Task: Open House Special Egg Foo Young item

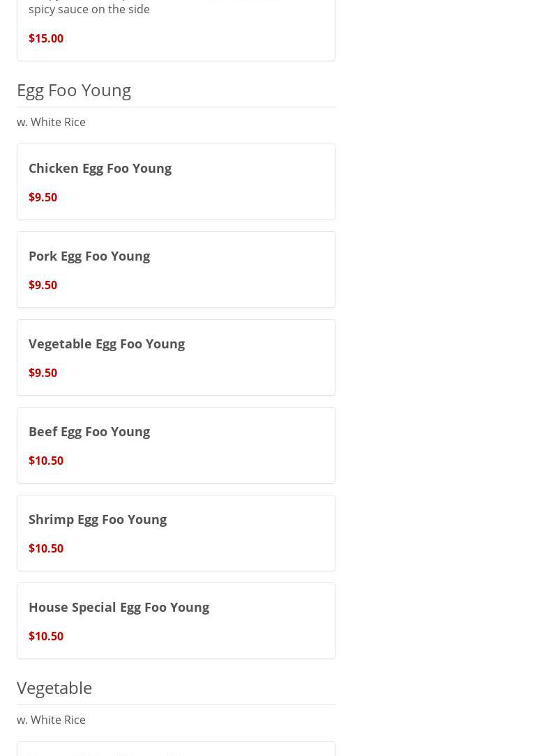Action: point(176,620)
